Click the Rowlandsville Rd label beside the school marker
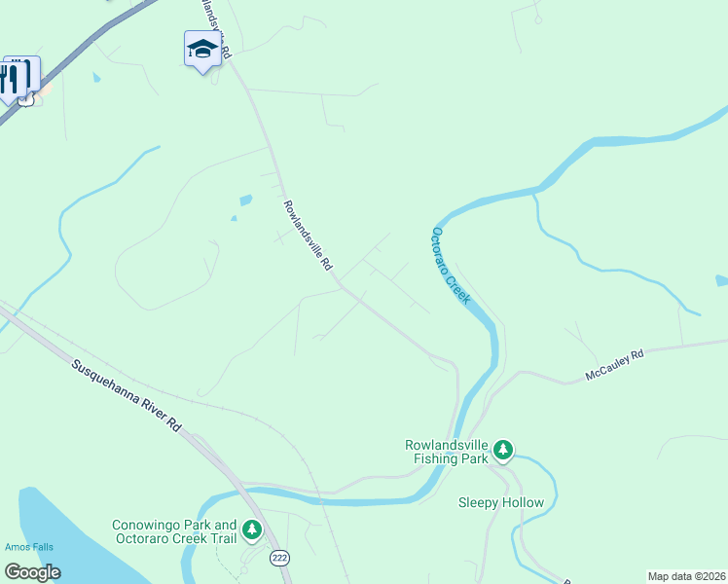This screenshot has height=584, width=728. 216,28
